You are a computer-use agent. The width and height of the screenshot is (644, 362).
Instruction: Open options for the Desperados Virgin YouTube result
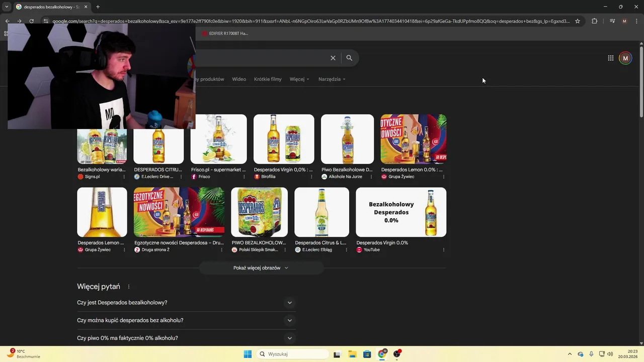pos(443,249)
